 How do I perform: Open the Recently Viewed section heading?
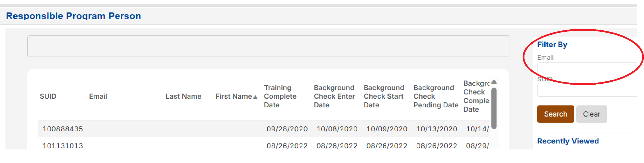pos(568,141)
